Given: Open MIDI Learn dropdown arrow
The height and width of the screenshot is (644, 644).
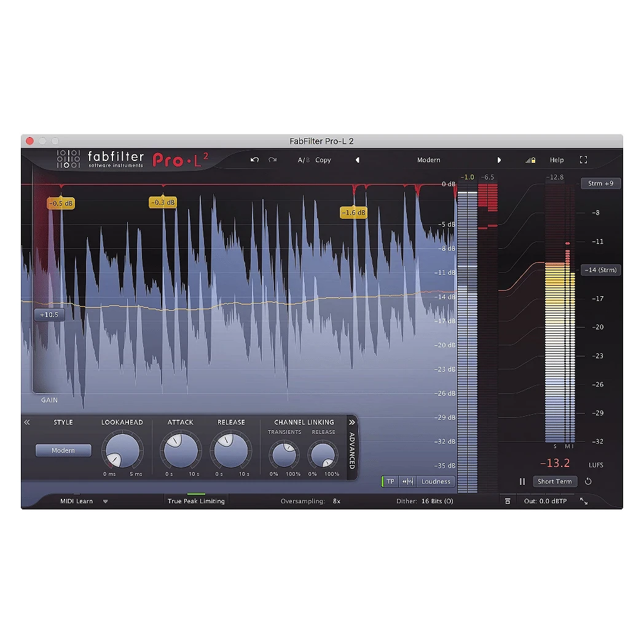Looking at the screenshot, I should coord(106,501).
